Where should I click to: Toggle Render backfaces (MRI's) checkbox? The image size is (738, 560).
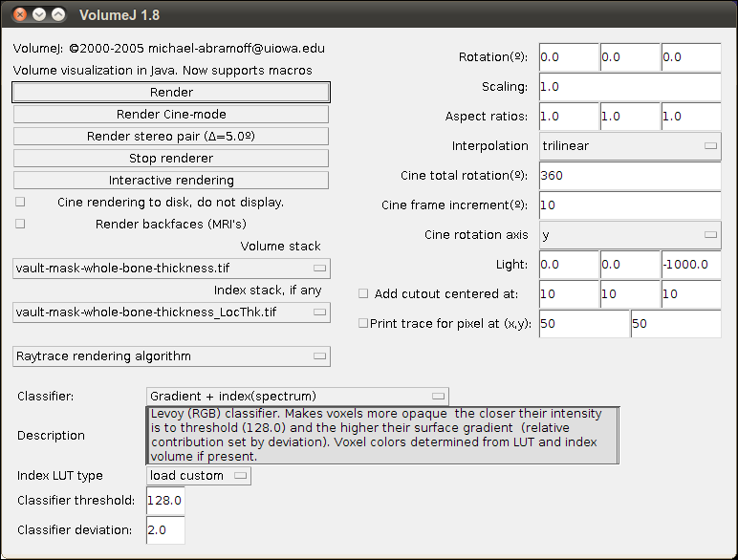[20, 224]
